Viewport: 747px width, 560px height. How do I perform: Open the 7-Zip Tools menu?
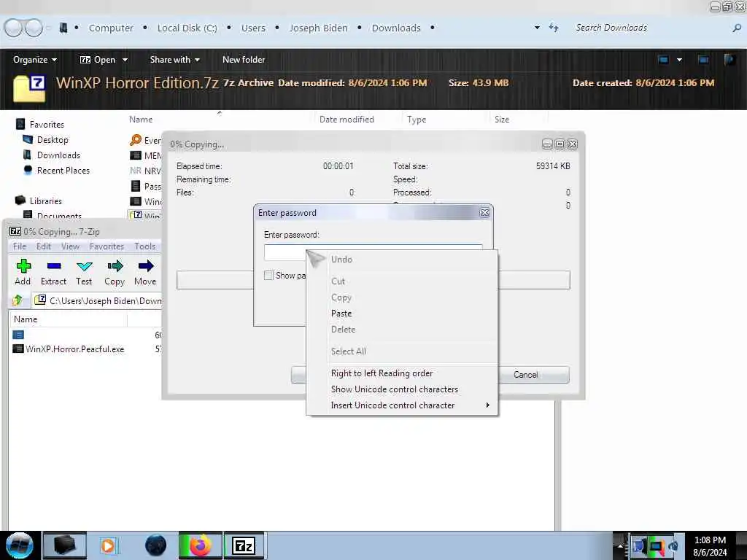coord(145,246)
